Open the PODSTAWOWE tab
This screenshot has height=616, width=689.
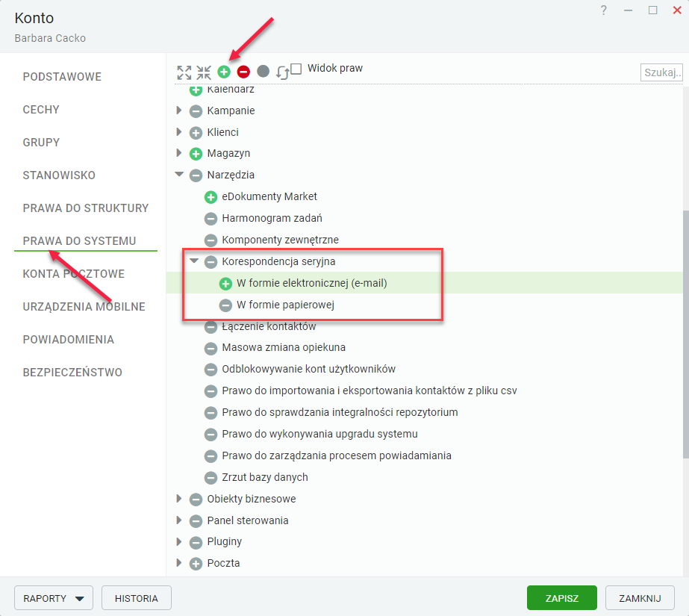click(62, 77)
